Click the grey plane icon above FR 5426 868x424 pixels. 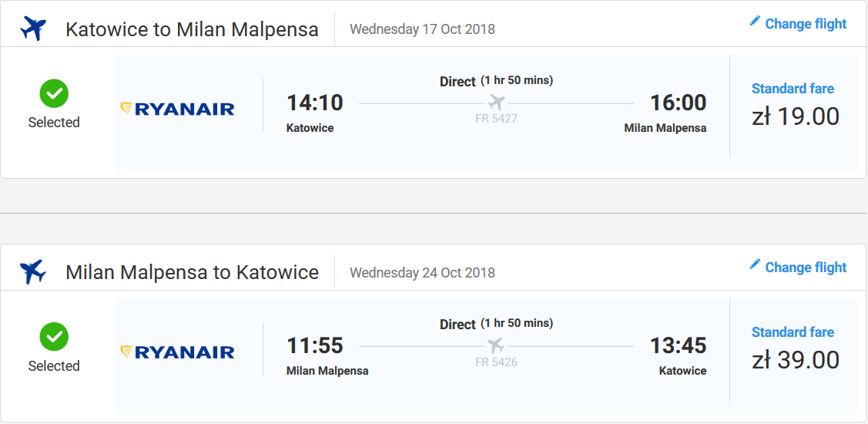[x=497, y=346]
